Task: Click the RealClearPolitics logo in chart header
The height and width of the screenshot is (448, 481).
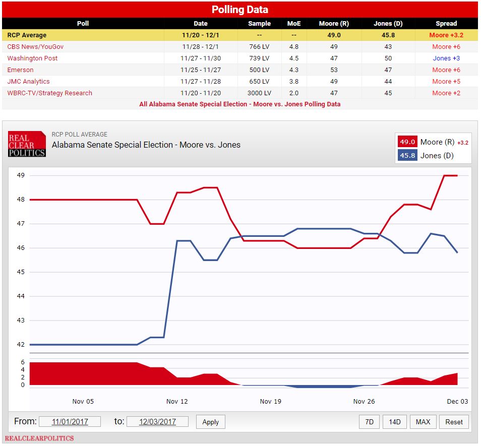Action: (27, 144)
